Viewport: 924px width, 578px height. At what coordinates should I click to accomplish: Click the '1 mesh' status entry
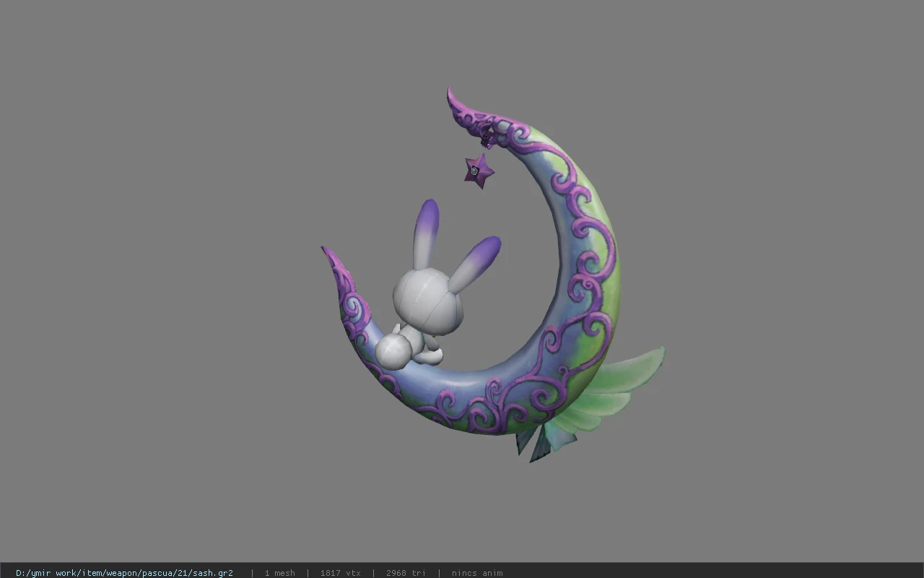pos(279,573)
